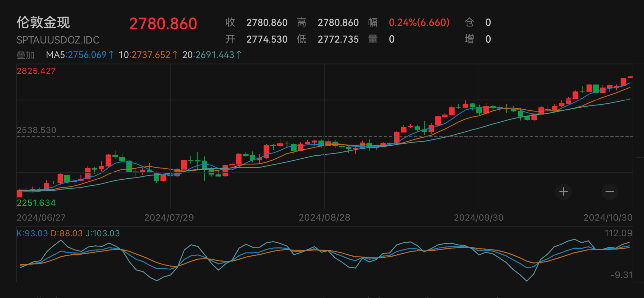The height and width of the screenshot is (298, 644).
Task: Select the MA10 2737.652 indicator label
Action: 144,55
